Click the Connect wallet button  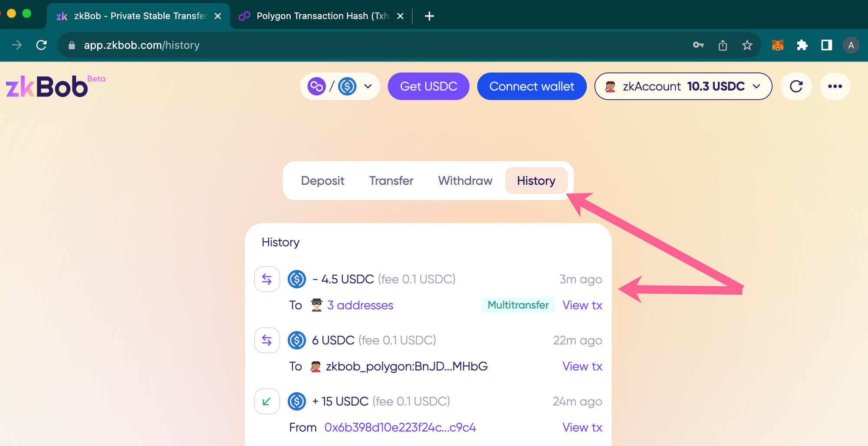(x=532, y=86)
